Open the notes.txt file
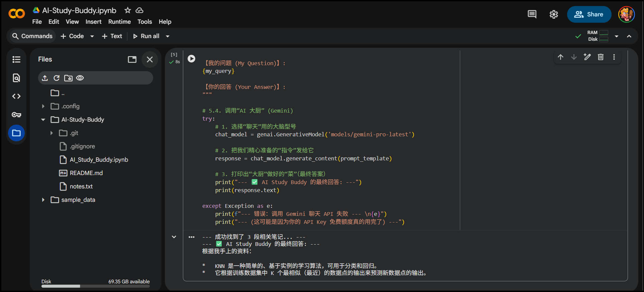 point(81,186)
